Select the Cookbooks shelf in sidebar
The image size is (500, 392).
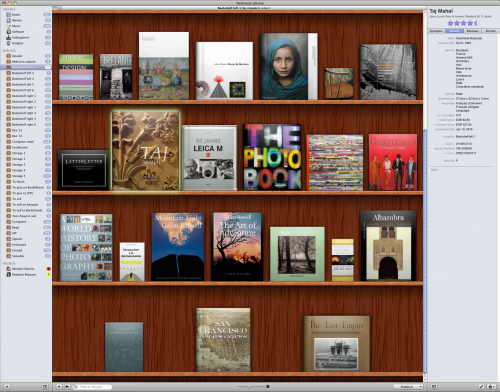(19, 147)
